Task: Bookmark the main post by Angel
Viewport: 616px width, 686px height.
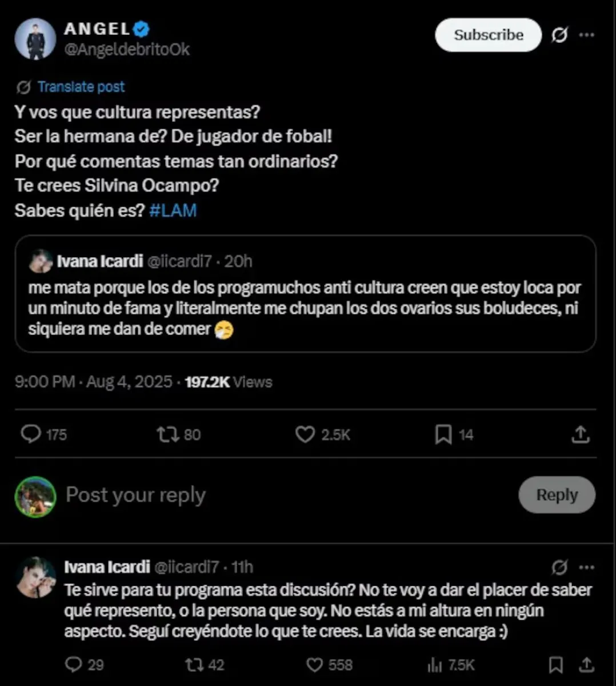Action: point(443,434)
